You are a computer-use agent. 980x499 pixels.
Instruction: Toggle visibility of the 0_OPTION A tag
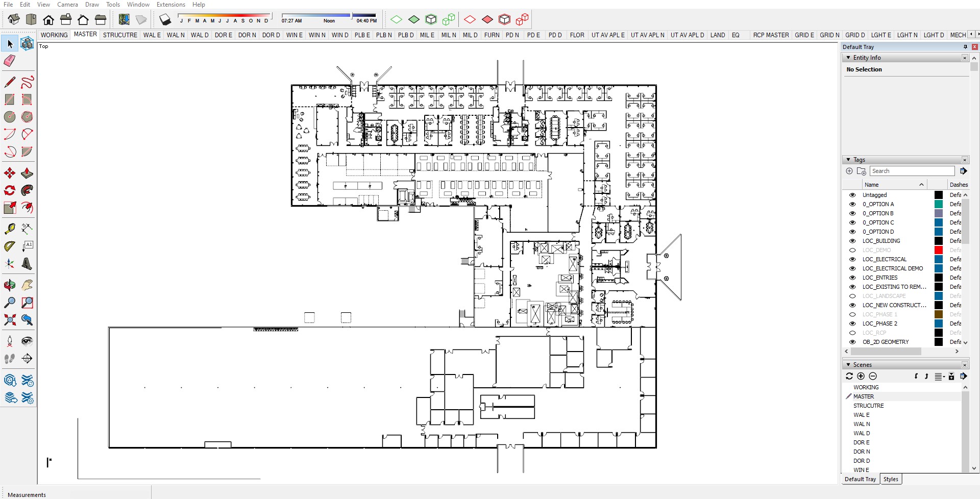point(852,204)
